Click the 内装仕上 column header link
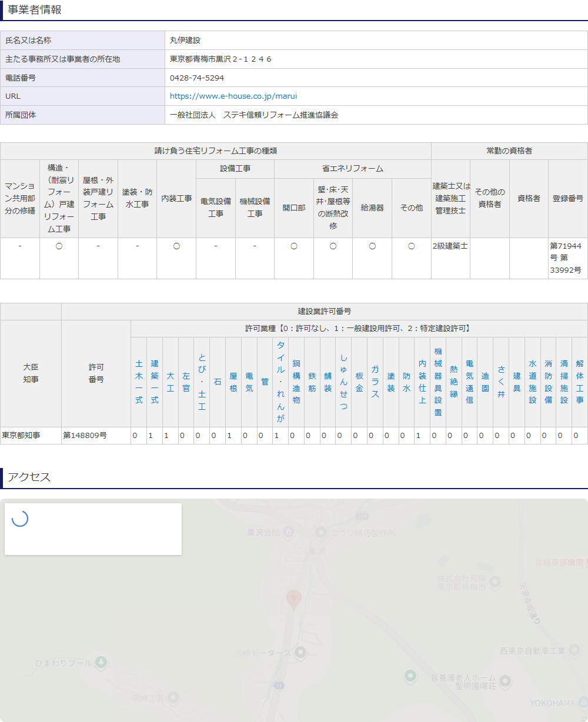The width and height of the screenshot is (588, 722). coord(422,382)
